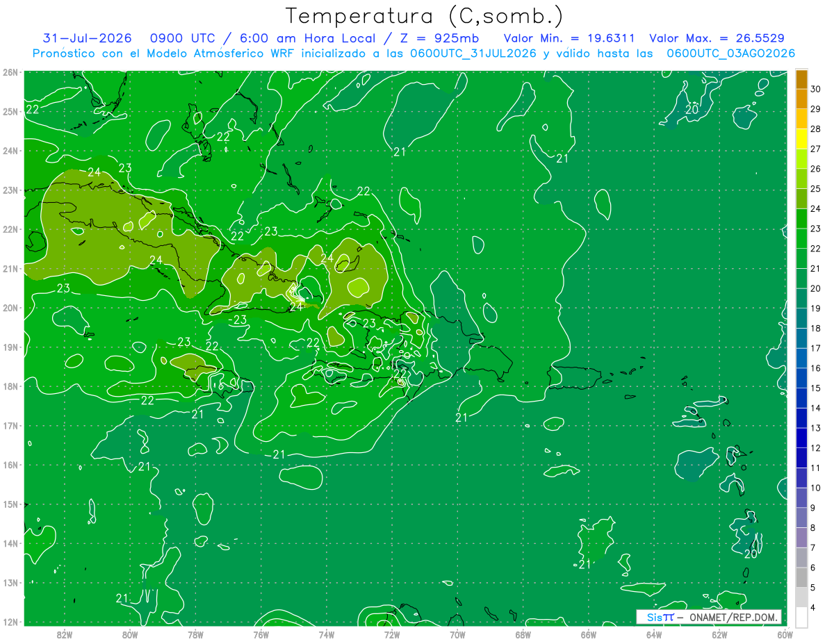
Task: Click the latitude axis label "25N"
Action: (10, 111)
